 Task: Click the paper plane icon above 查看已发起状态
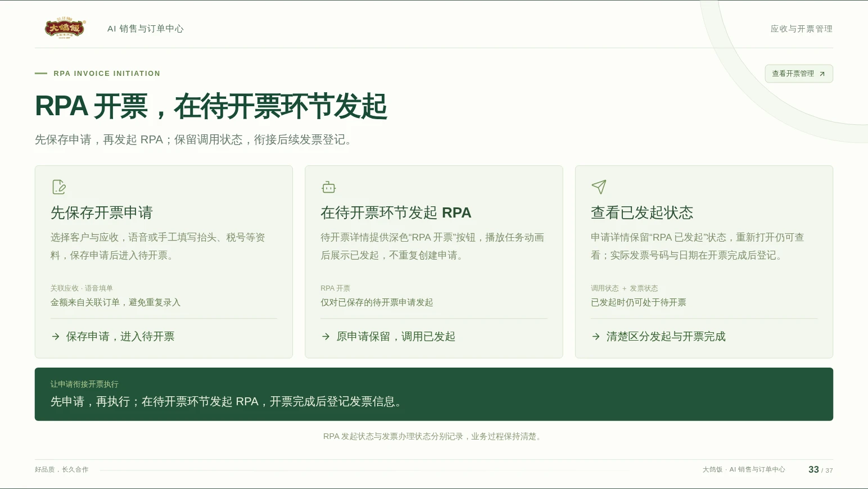(x=599, y=187)
